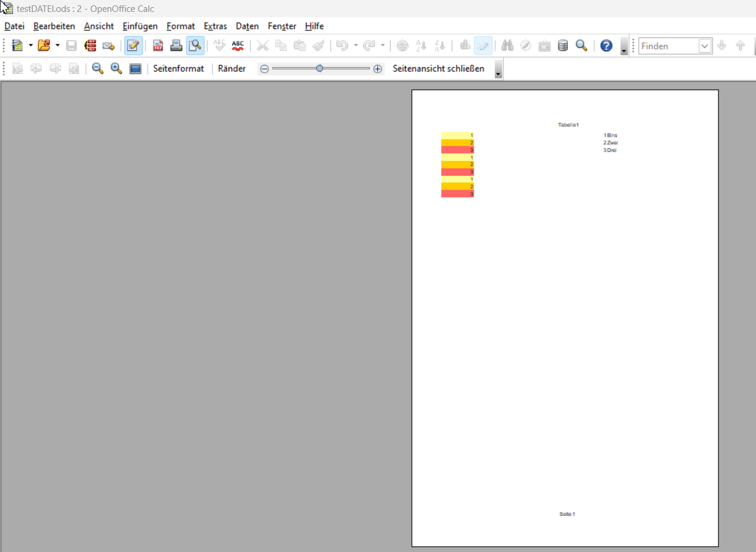The width and height of the screenshot is (756, 552).
Task: Toggle the Full Screen preview icon
Action: (135, 68)
